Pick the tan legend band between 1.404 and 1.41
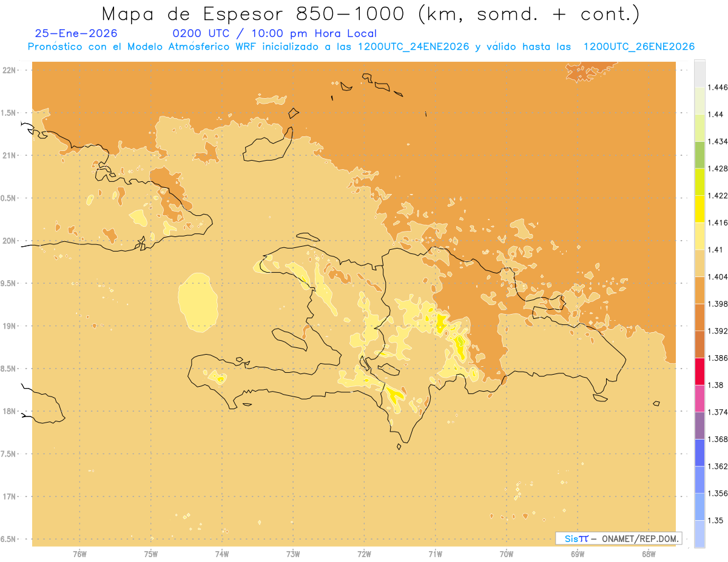The height and width of the screenshot is (562, 728). pos(699,263)
